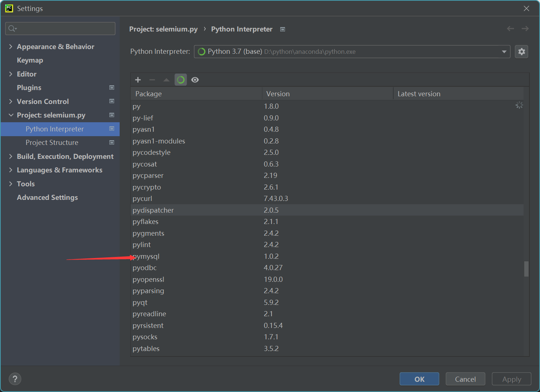This screenshot has width=540, height=392.
Task: Select the pysocks package row
Action: click(327, 337)
